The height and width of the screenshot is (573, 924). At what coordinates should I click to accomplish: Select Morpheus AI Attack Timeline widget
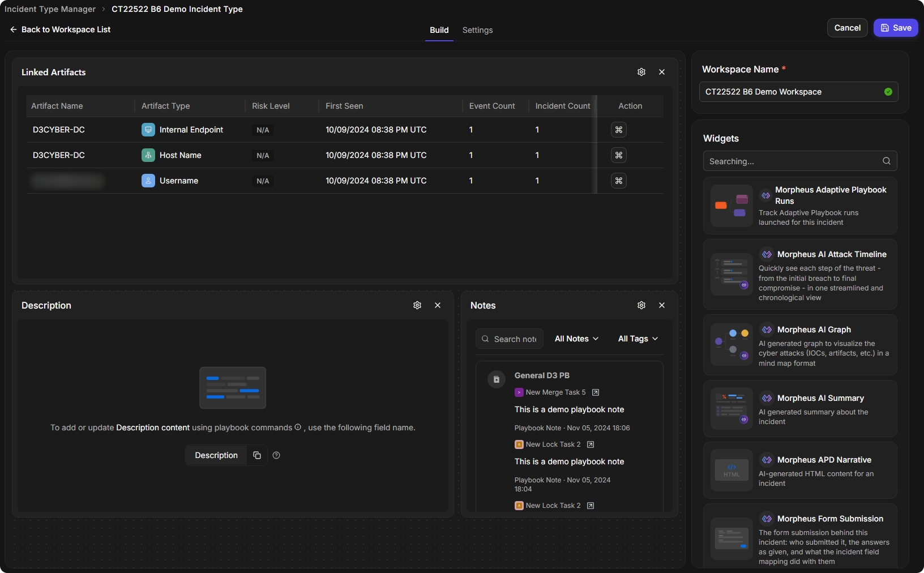[800, 275]
